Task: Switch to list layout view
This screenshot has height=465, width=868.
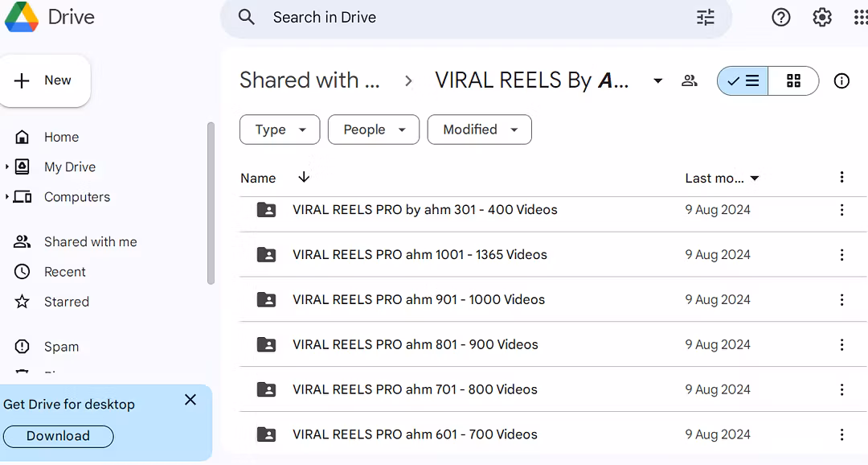Action: point(743,80)
